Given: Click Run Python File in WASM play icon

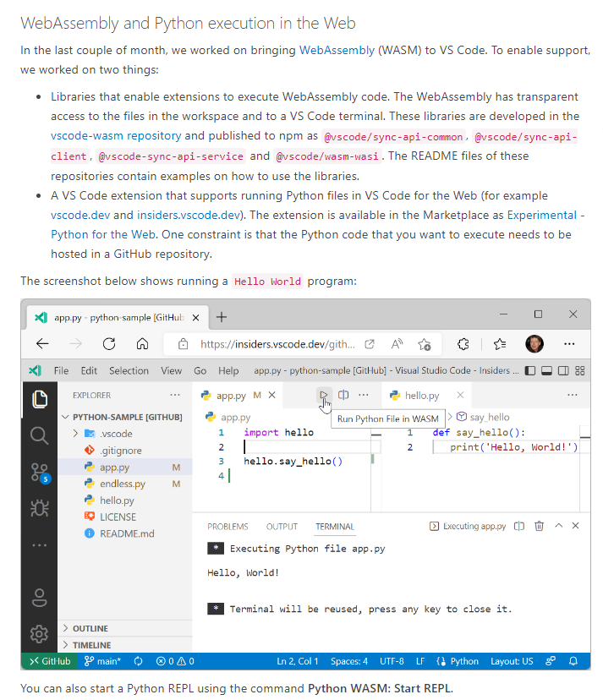Looking at the screenshot, I should (x=324, y=395).
